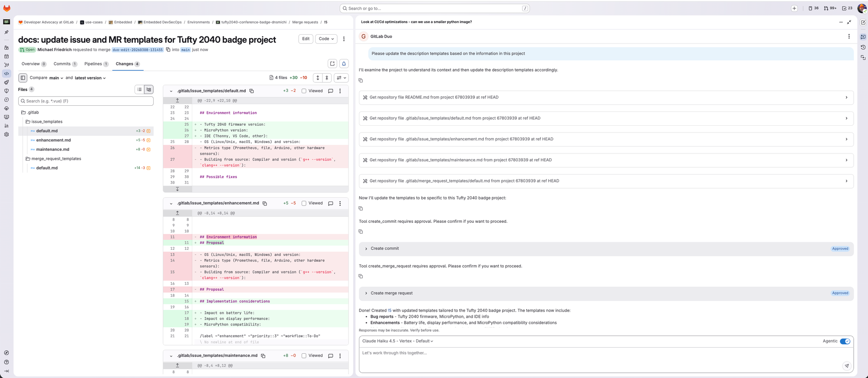Copy default.md file path

point(252,91)
